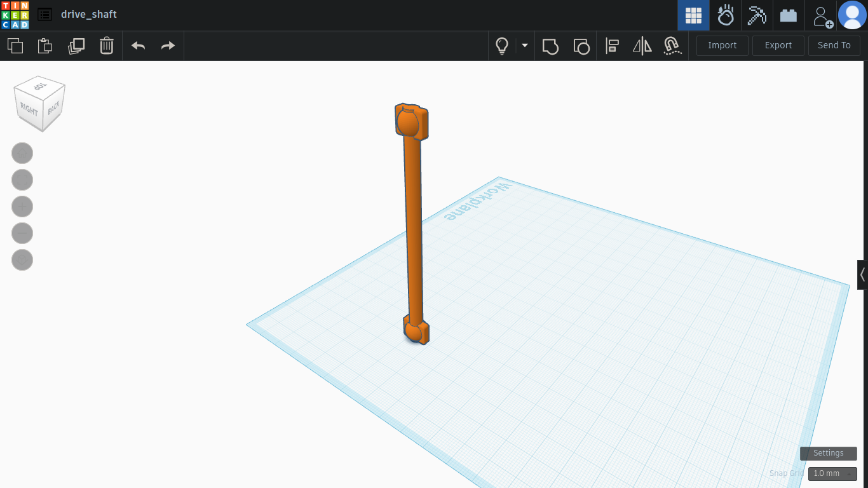Click the TOP face of the view cube
The width and height of the screenshot is (868, 488).
[41, 86]
